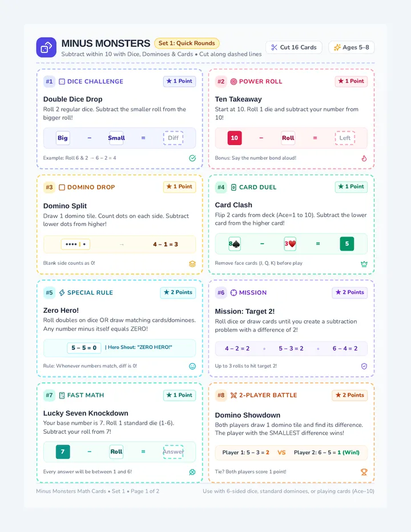Click the 1 Point badge on FAST MATH
This screenshot has height=532, width=411.
(180, 395)
